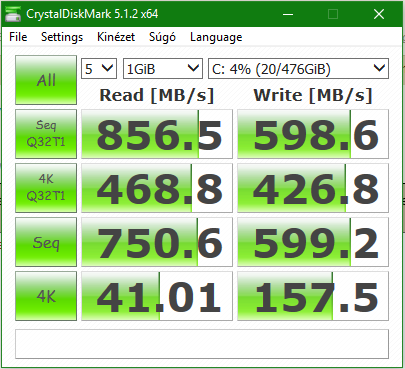Start the 4K test
The height and width of the screenshot is (369, 405).
[46, 296]
